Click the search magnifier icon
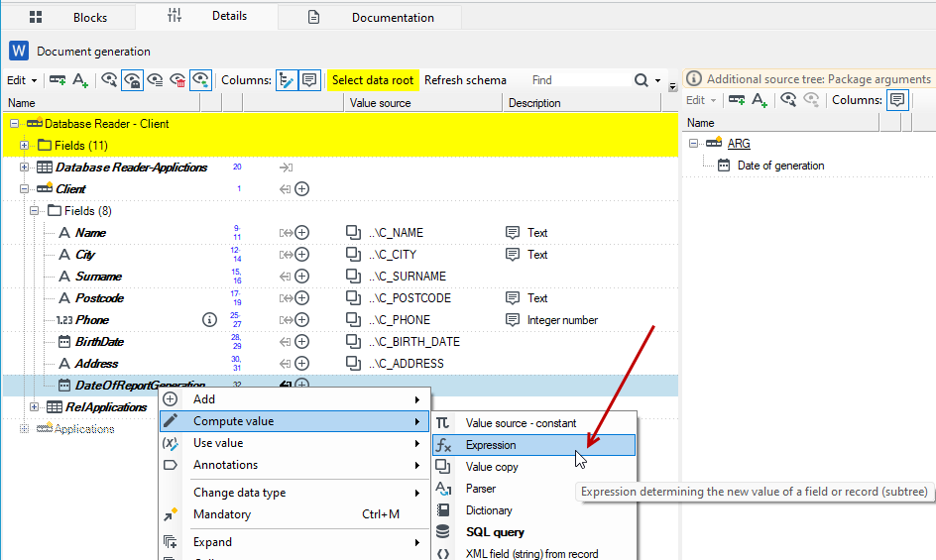 (x=642, y=80)
